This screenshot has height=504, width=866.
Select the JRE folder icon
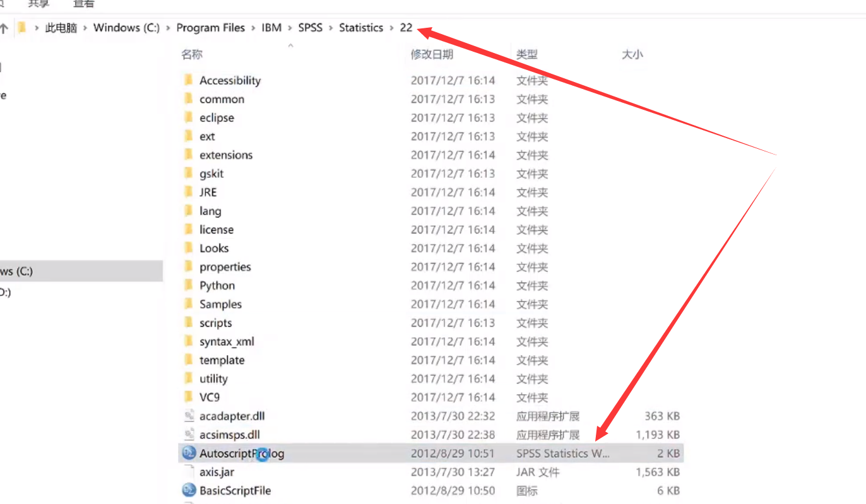[x=188, y=192]
